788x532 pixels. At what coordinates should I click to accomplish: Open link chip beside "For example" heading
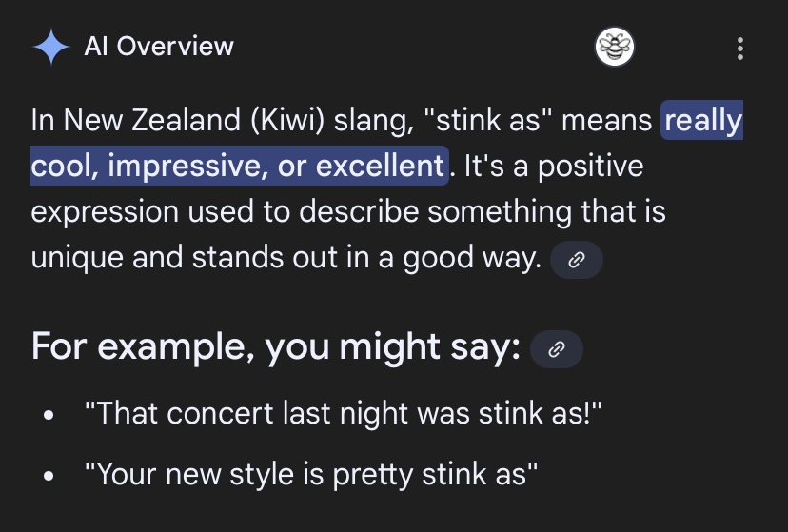557,349
